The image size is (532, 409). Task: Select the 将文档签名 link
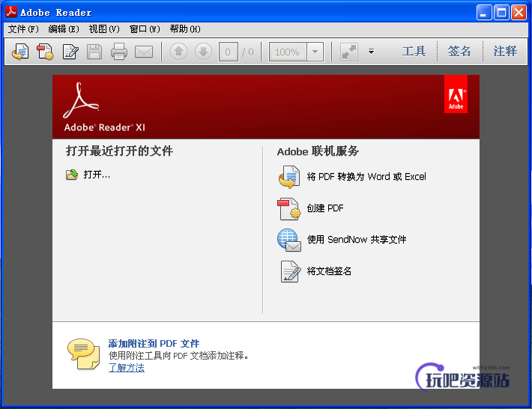[329, 271]
